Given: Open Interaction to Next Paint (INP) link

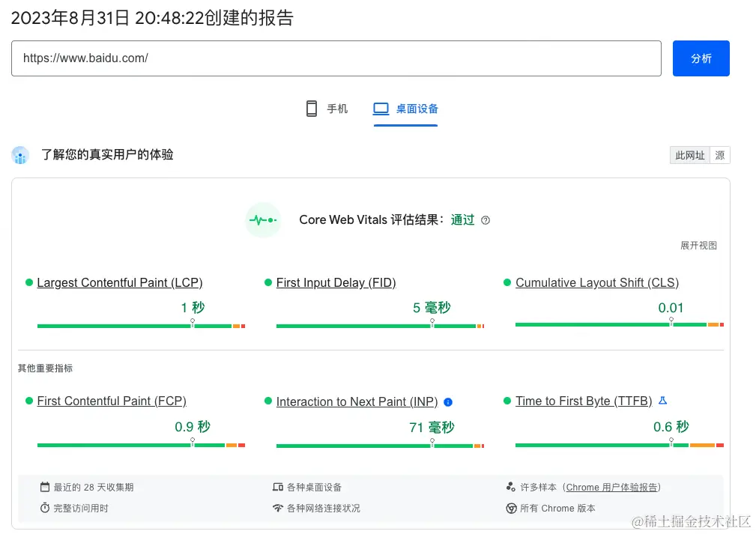Looking at the screenshot, I should 357,401.
